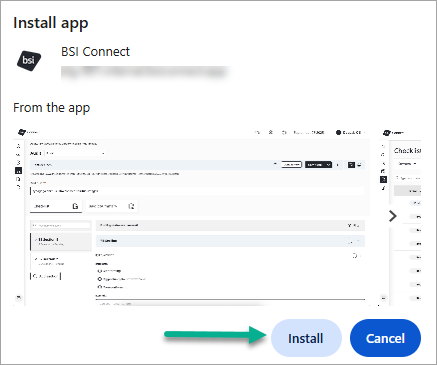Screen dimensions: 437x365
Task: Select the 'Install app' dialog title
Action: coord(51,23)
